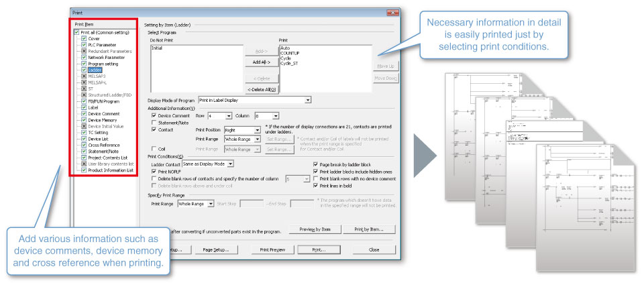Toggle Network Parameter in the Print Item tree
Image resolution: width=644 pixels, height=287 pixels.
pyautogui.click(x=84, y=58)
